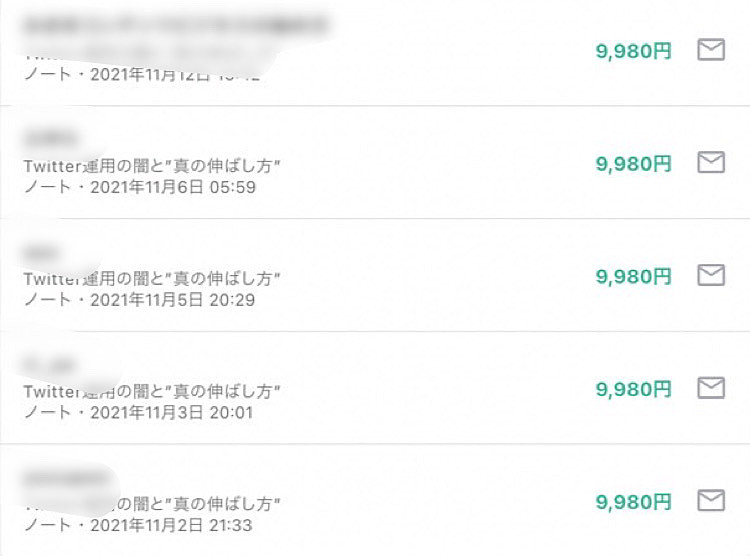Click the blurred buyer name above the 20:29 entry
Screen dimensions: 750x556
tap(41, 252)
